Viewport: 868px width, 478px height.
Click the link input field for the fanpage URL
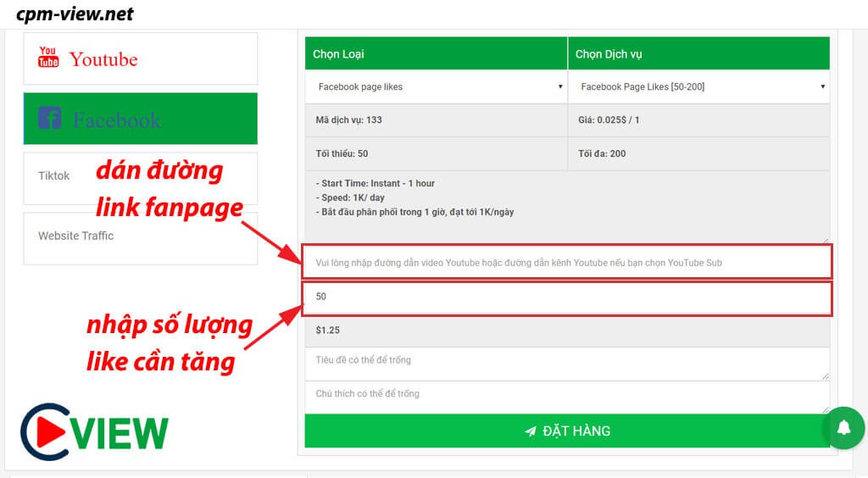click(567, 262)
